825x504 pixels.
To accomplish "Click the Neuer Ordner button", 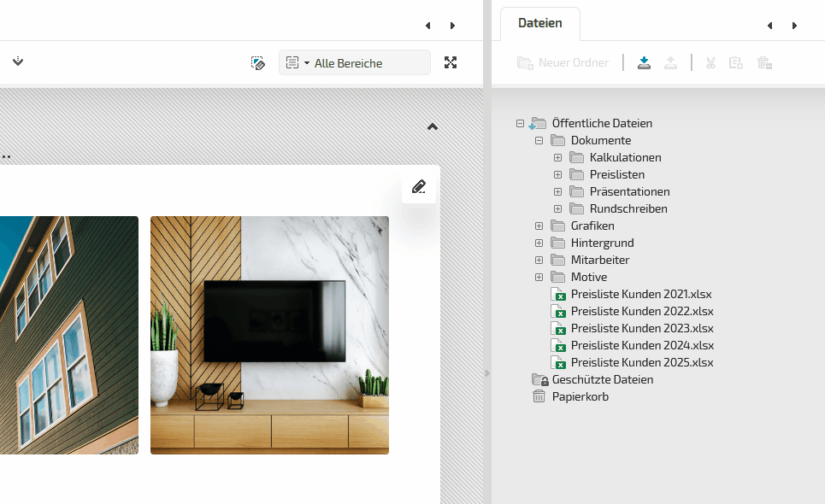I will [563, 62].
